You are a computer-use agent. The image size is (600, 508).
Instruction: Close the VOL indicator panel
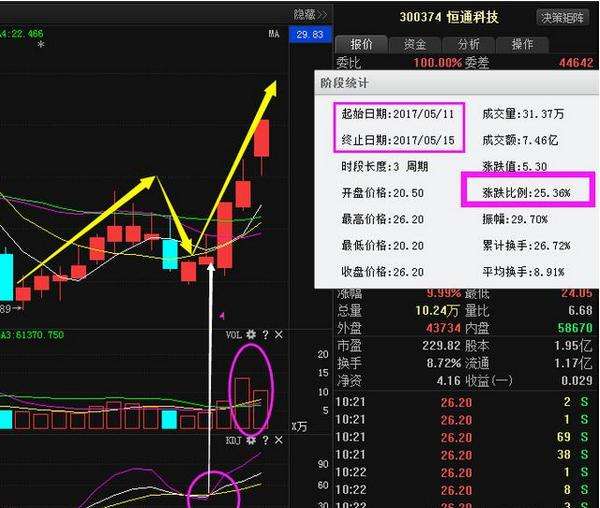coord(279,334)
